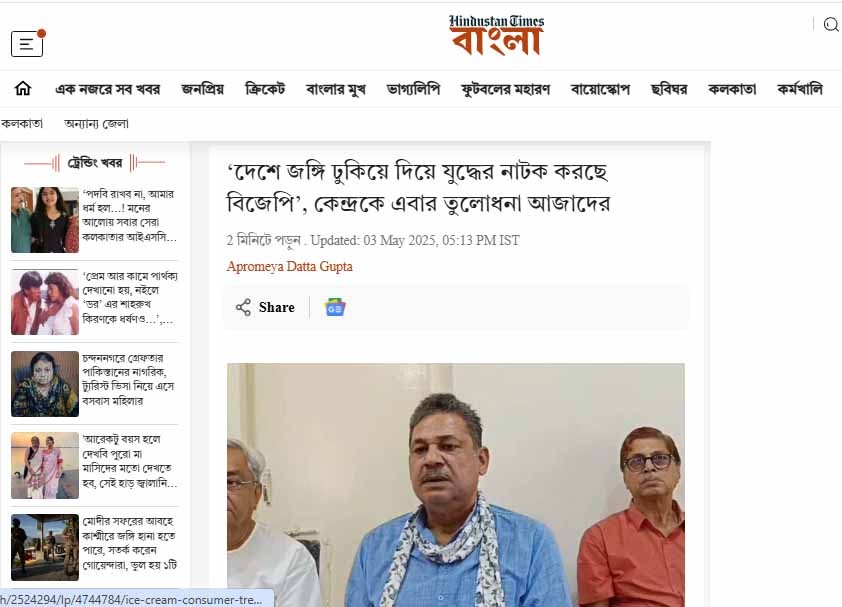Go to the home icon

[x=23, y=89]
